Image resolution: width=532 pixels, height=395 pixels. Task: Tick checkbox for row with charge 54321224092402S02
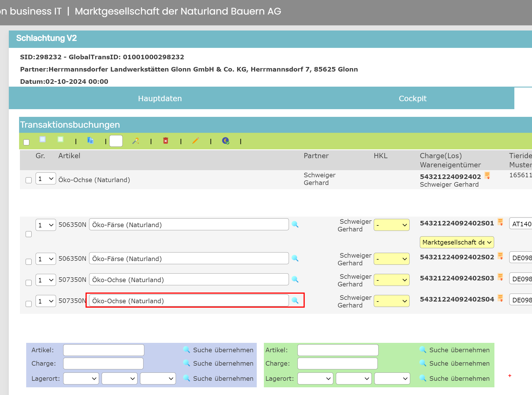point(28,262)
